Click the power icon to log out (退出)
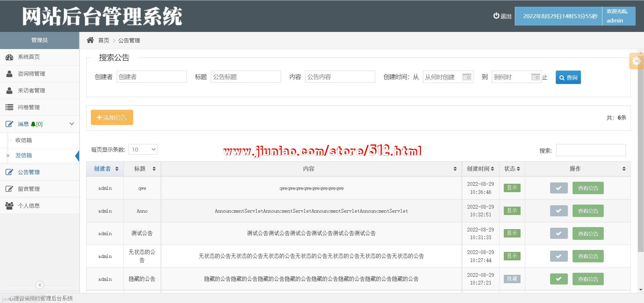Screen dimensions: 644x303 pyautogui.click(x=496, y=16)
